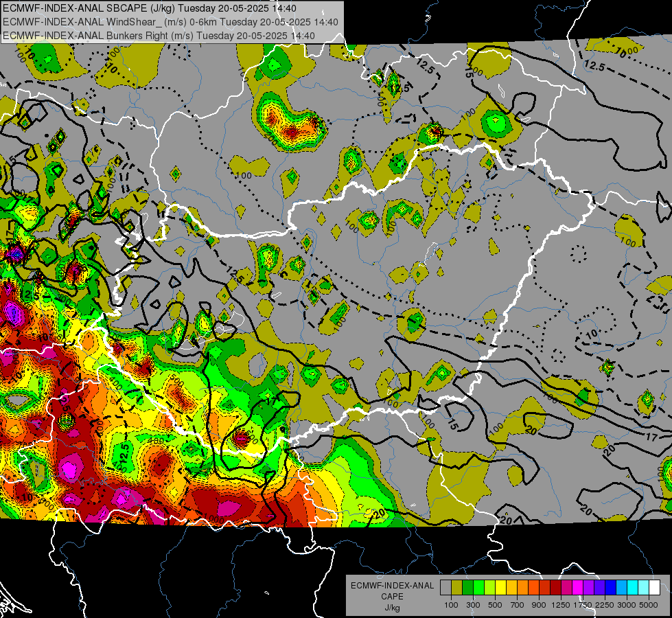This screenshot has width=672, height=618.
Task: Click the ECMWF-INDEX-ANAL legend title
Action: coord(392,586)
